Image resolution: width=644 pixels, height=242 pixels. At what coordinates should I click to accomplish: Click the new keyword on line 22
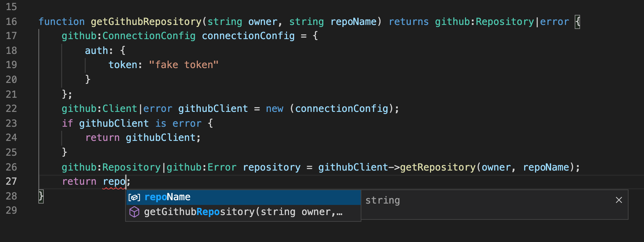pos(274,108)
